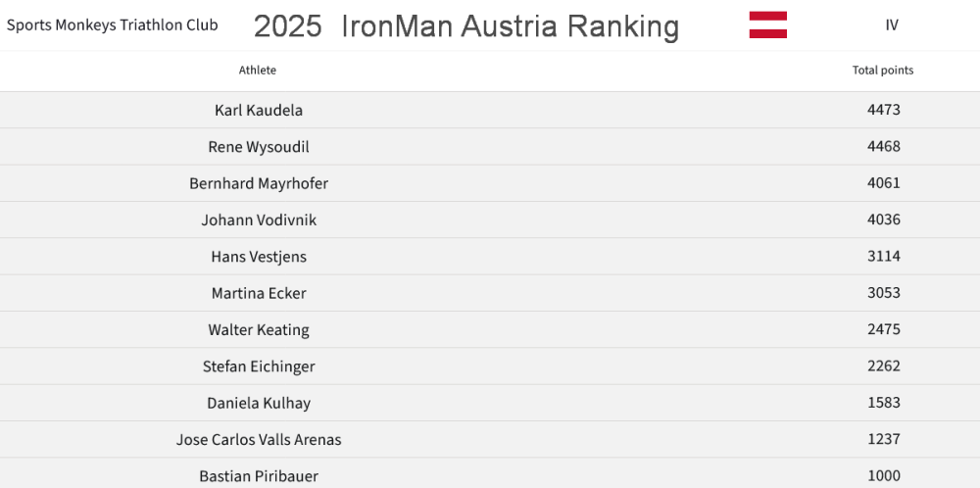Click the 1237 total points value
980x488 pixels.
[x=883, y=440]
